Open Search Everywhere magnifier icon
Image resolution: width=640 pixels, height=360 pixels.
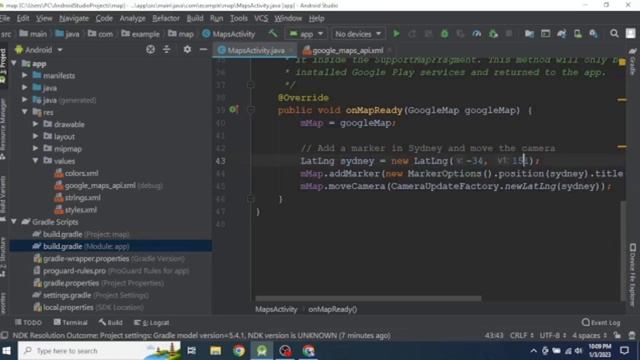click(614, 33)
